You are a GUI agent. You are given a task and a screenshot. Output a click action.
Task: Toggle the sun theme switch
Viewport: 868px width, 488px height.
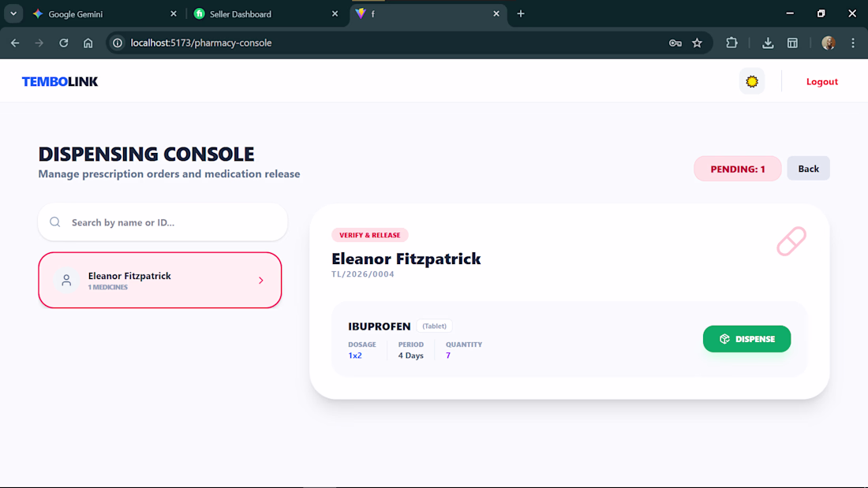click(x=752, y=81)
